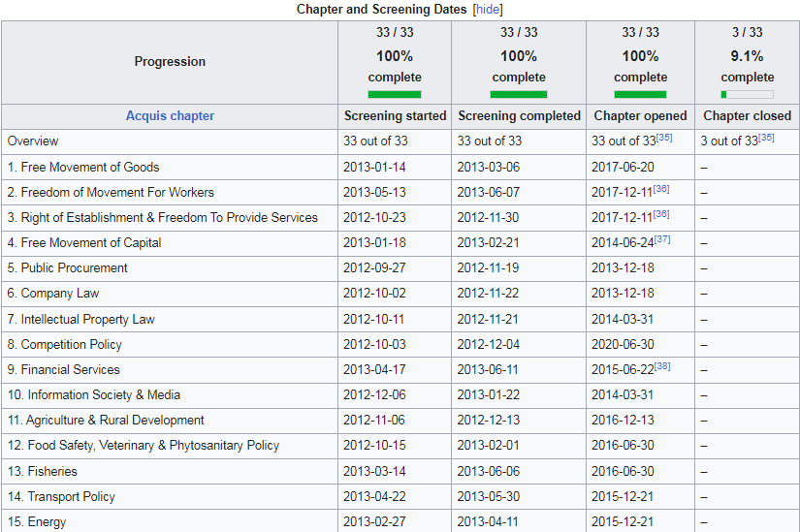Click the Screening completed progress bar
Screen dimensions: 800x532
click(519, 94)
